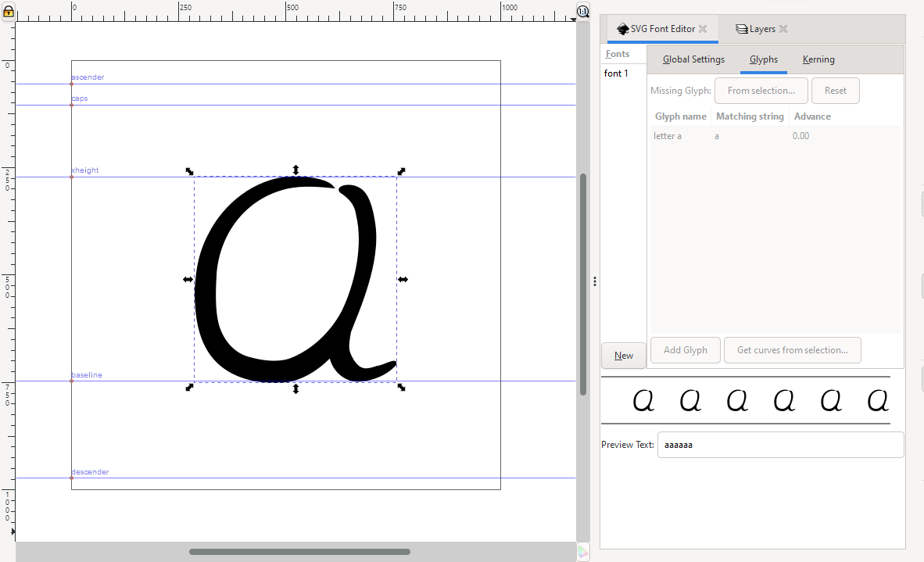Click the Matching string column header
Viewport: 924px width, 562px height.
pos(750,116)
